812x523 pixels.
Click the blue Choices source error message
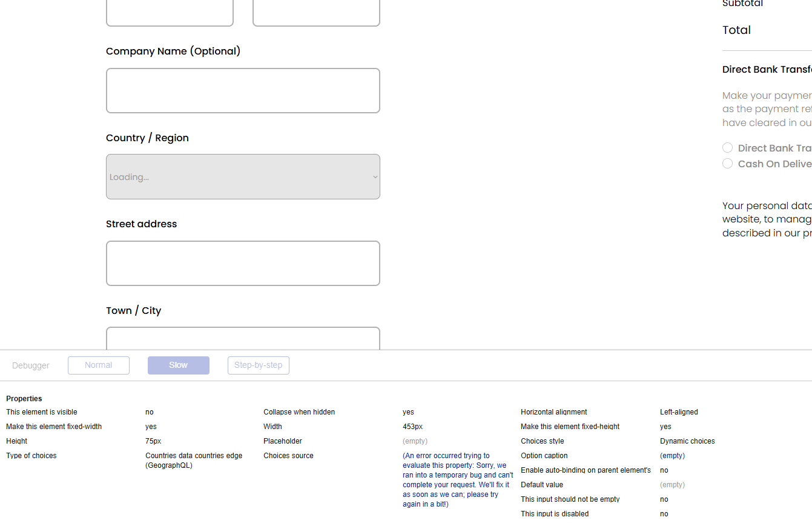458,480
